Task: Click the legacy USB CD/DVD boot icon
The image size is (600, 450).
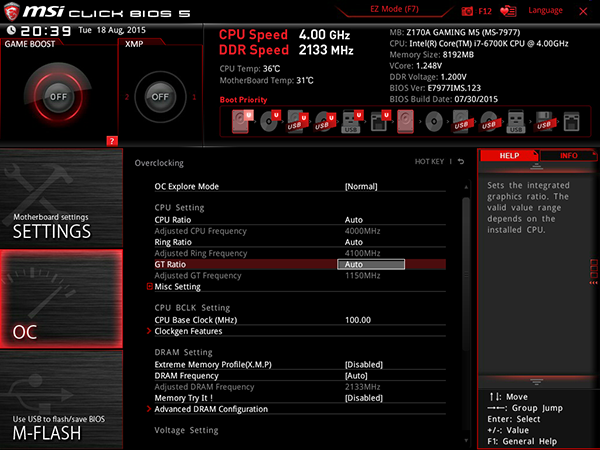Action: click(x=489, y=122)
